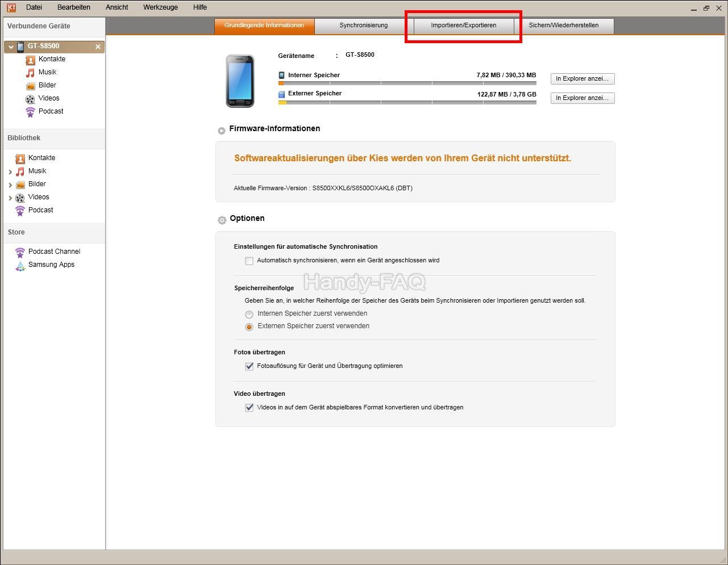Viewport: 728px width, 565px height.
Task: Toggle Fotoauflösung optimieren checkbox
Action: pos(249,366)
